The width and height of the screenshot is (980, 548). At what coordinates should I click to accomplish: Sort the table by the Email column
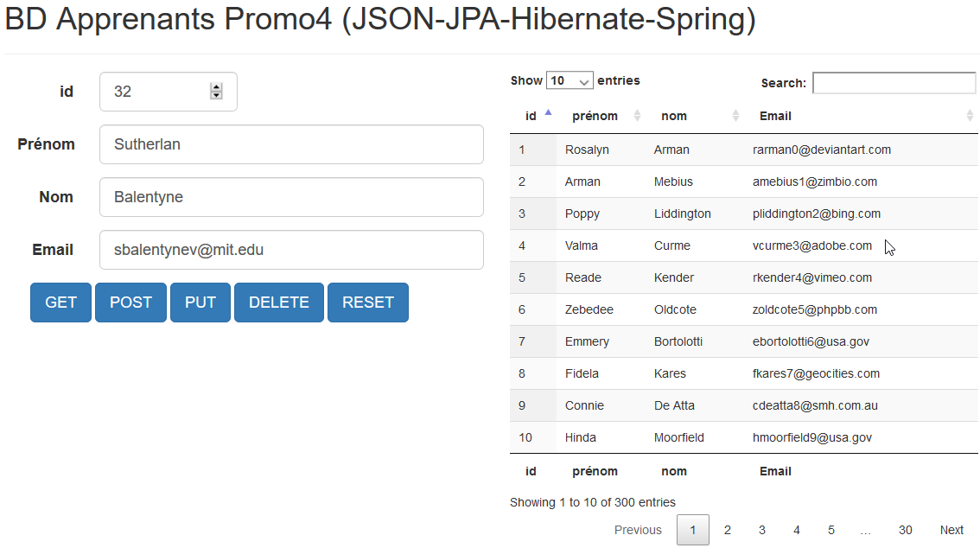(x=774, y=115)
